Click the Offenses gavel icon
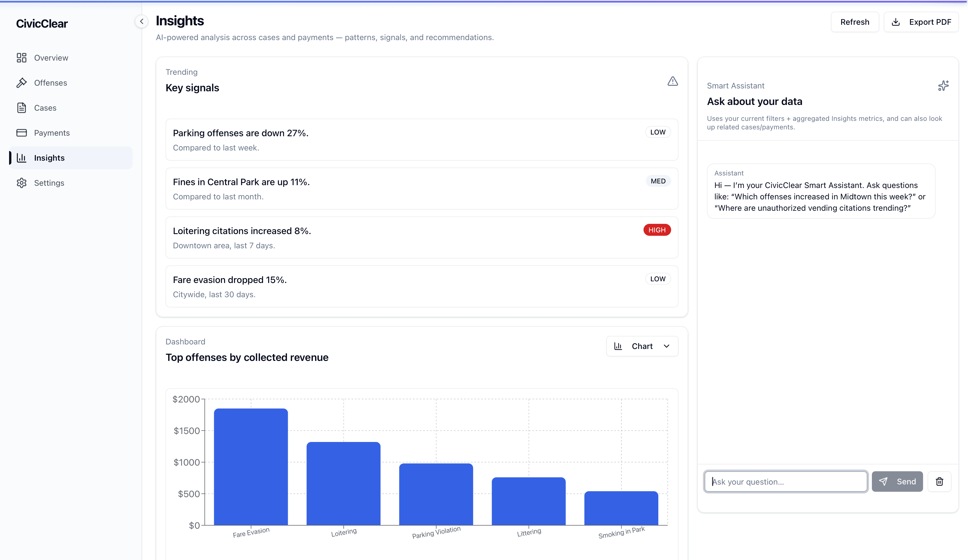The height and width of the screenshot is (560, 968). tap(22, 82)
